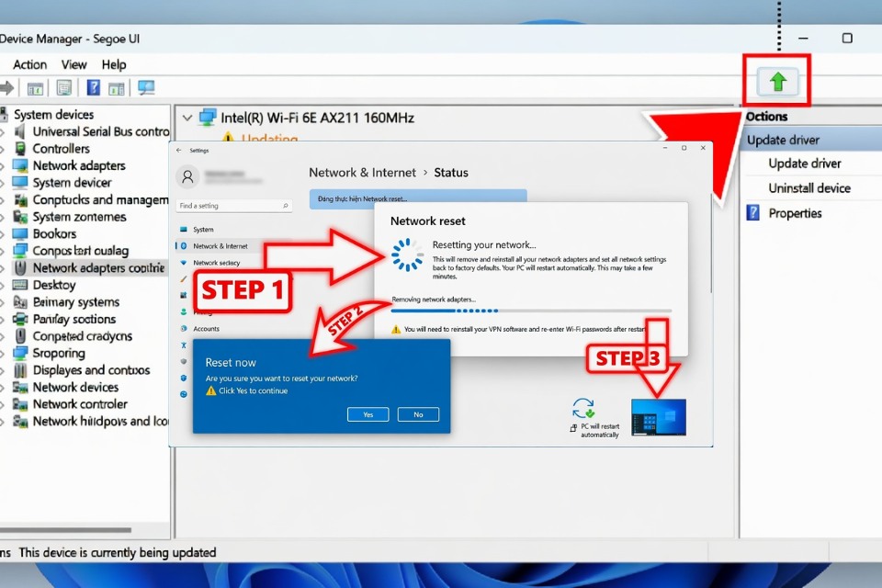Image resolution: width=882 pixels, height=588 pixels.
Task: Click the desktop thumbnail below STEP 3
Action: tap(659, 417)
